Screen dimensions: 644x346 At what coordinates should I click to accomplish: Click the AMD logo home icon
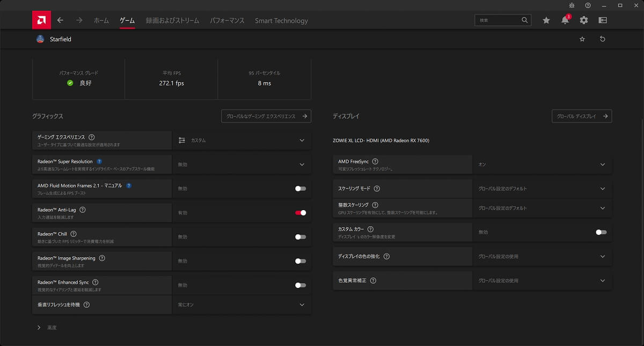click(41, 20)
